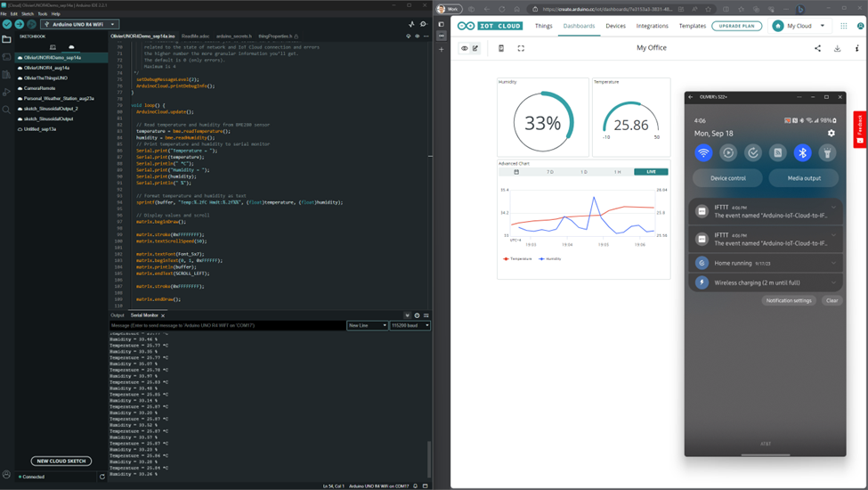Open the Serial Plotter icon in Arduino toolbar

click(x=411, y=24)
